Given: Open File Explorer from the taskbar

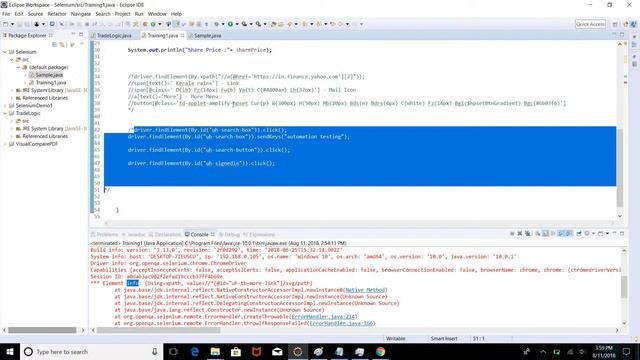Looking at the screenshot, I should click(x=215, y=351).
